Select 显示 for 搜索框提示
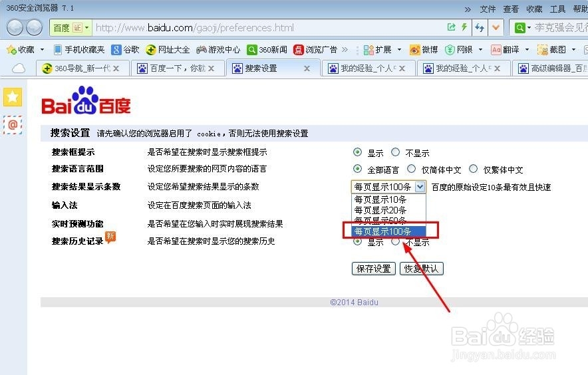The height and width of the screenshot is (375, 588). click(357, 152)
